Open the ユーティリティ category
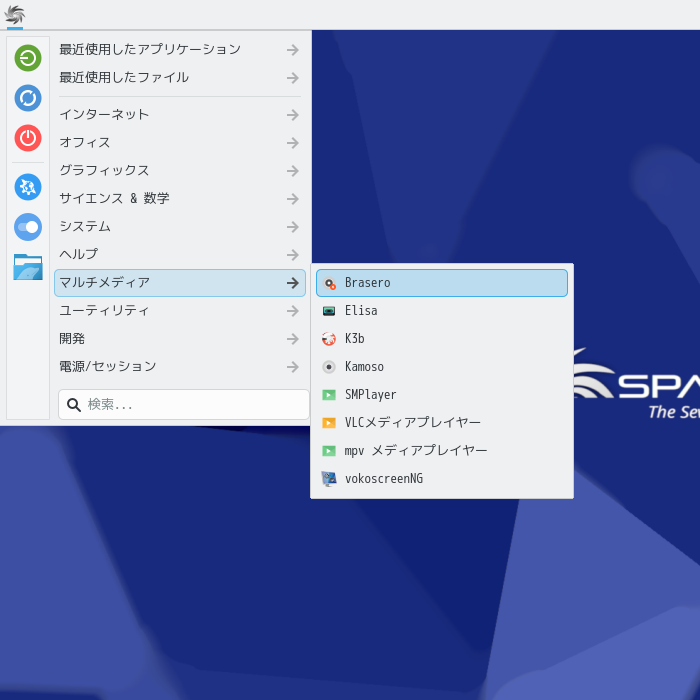 click(180, 311)
